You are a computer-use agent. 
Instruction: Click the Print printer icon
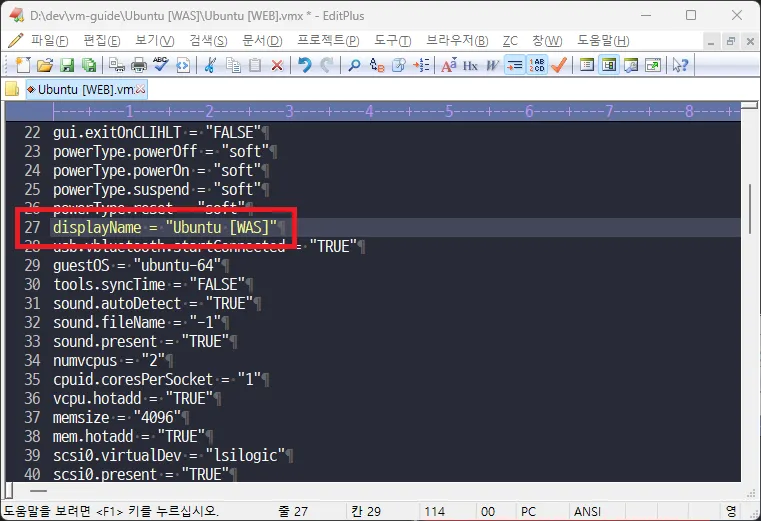(x=139, y=65)
